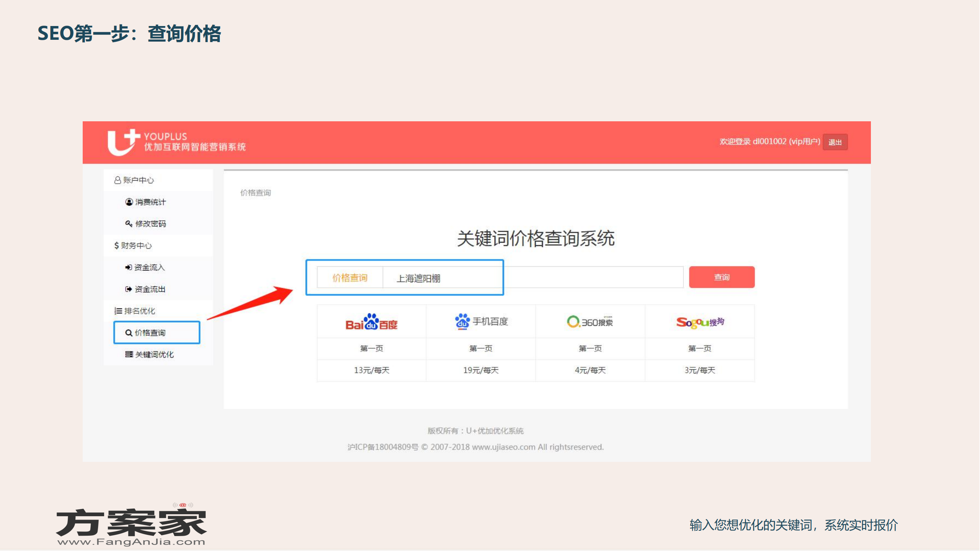Image resolution: width=980 pixels, height=551 pixels.
Task: Click the Sogou 搜狗 logo
Action: point(700,322)
